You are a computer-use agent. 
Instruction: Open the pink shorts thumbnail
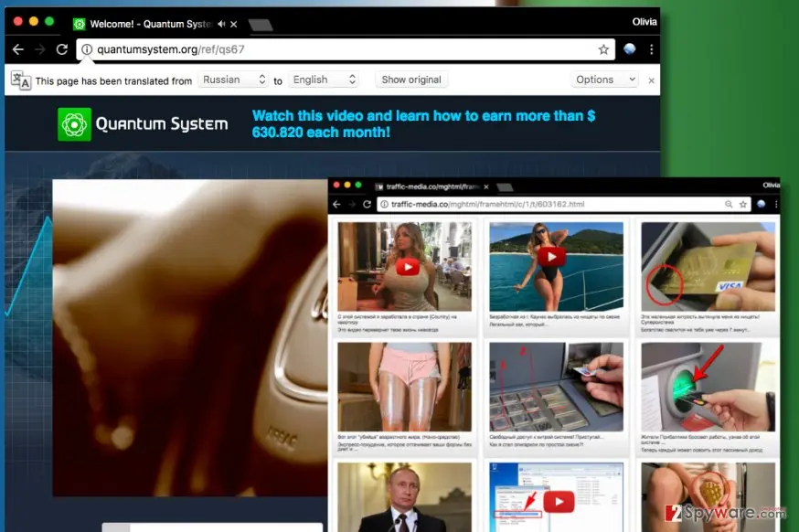pyautogui.click(x=405, y=387)
